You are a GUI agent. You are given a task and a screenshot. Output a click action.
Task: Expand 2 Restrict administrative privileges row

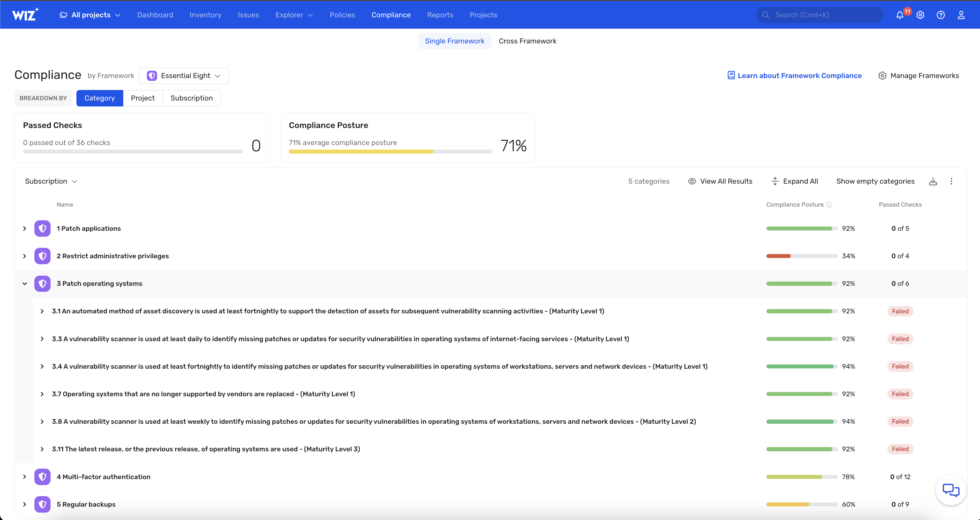click(25, 256)
